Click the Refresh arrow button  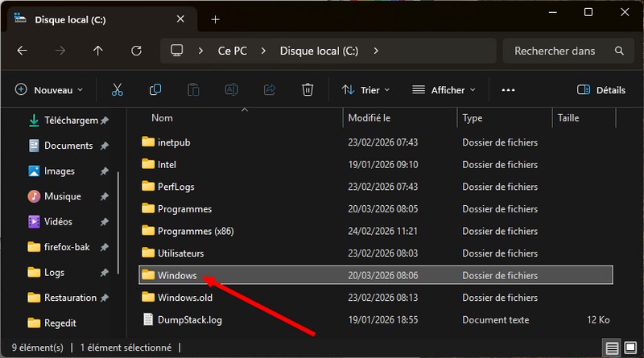(x=136, y=51)
